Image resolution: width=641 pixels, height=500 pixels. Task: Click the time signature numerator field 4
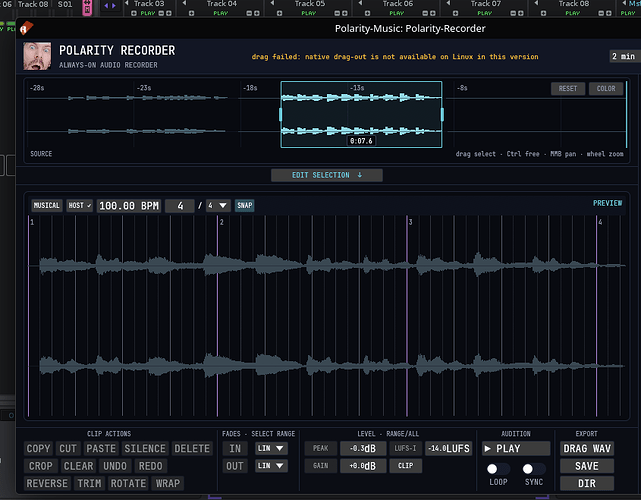pos(180,206)
